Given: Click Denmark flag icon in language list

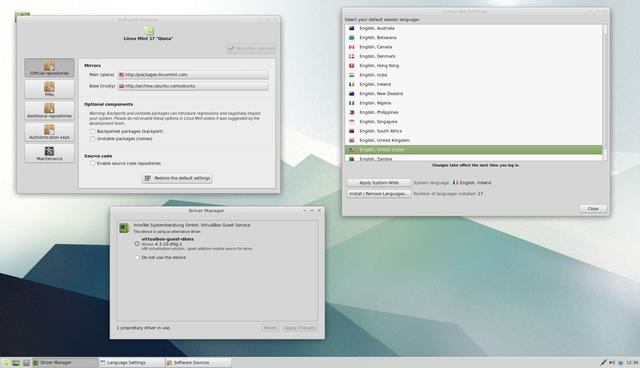Looking at the screenshot, I should click(351, 56).
